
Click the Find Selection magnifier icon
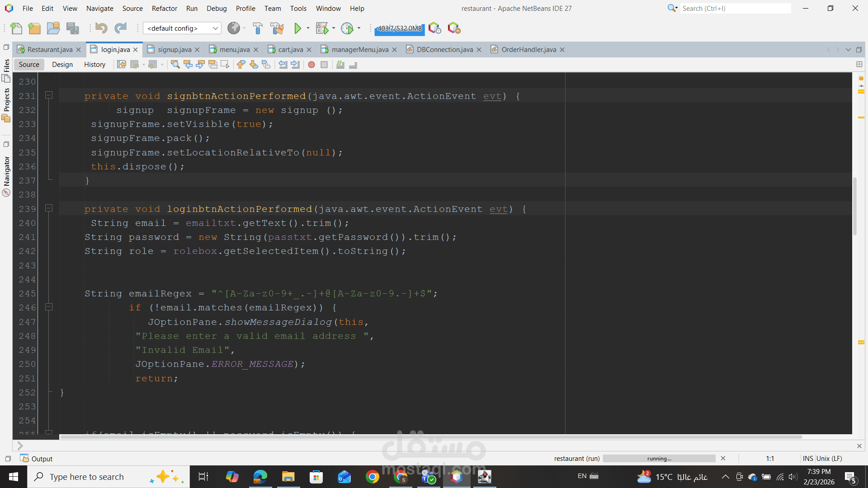[175, 65]
